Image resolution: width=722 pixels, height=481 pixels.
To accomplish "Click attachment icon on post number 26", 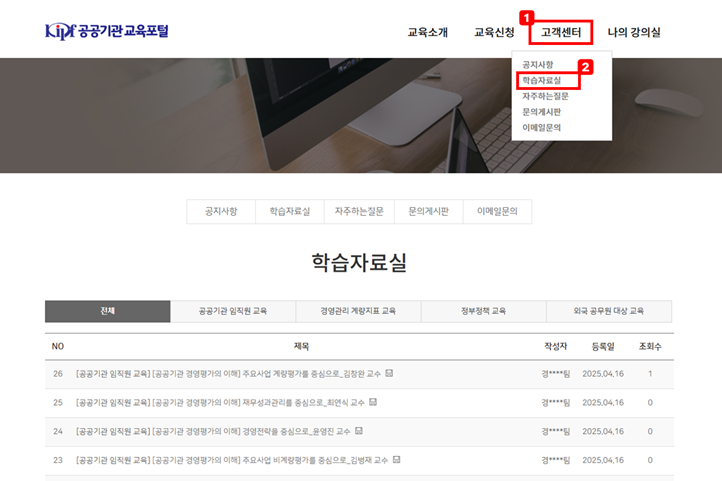I will [x=389, y=374].
